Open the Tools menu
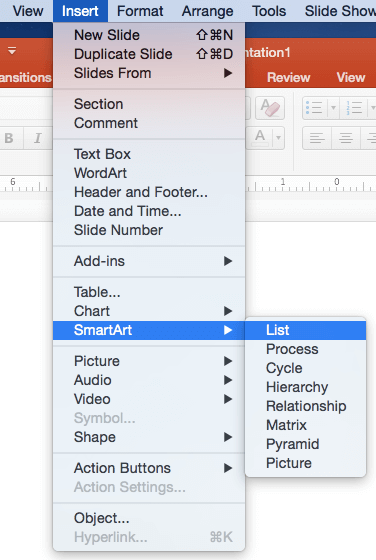The height and width of the screenshot is (560, 376). (x=269, y=11)
